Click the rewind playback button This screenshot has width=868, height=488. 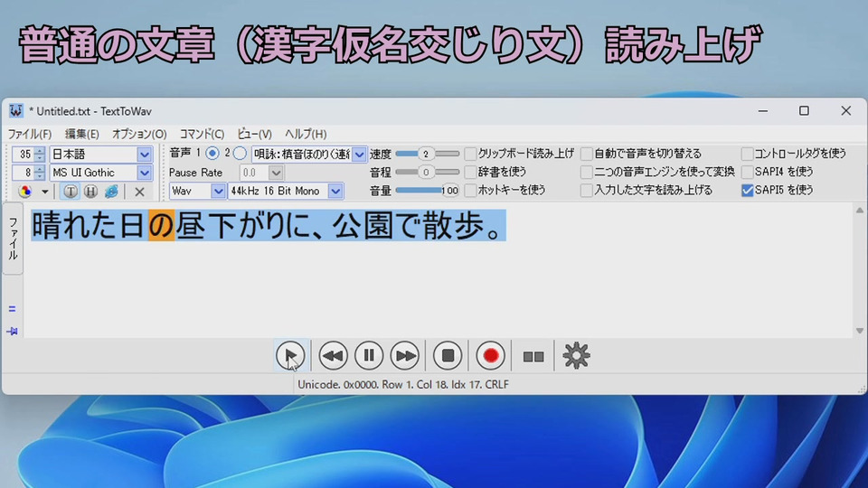coord(333,356)
